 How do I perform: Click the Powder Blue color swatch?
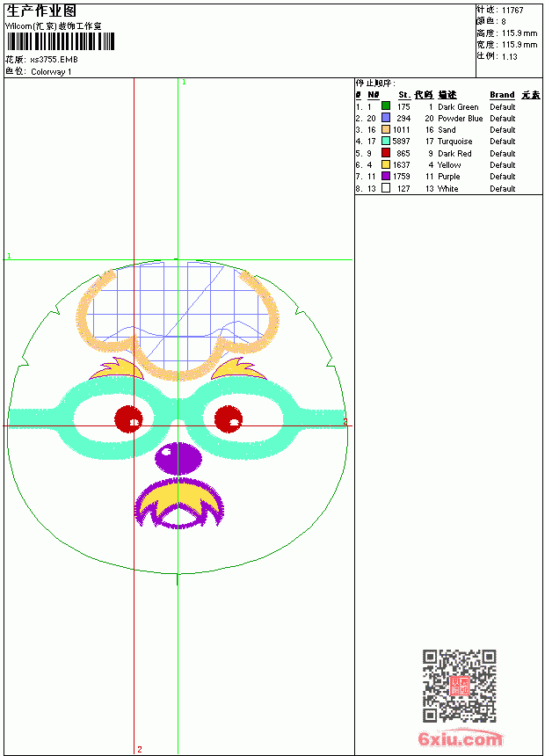click(386, 117)
